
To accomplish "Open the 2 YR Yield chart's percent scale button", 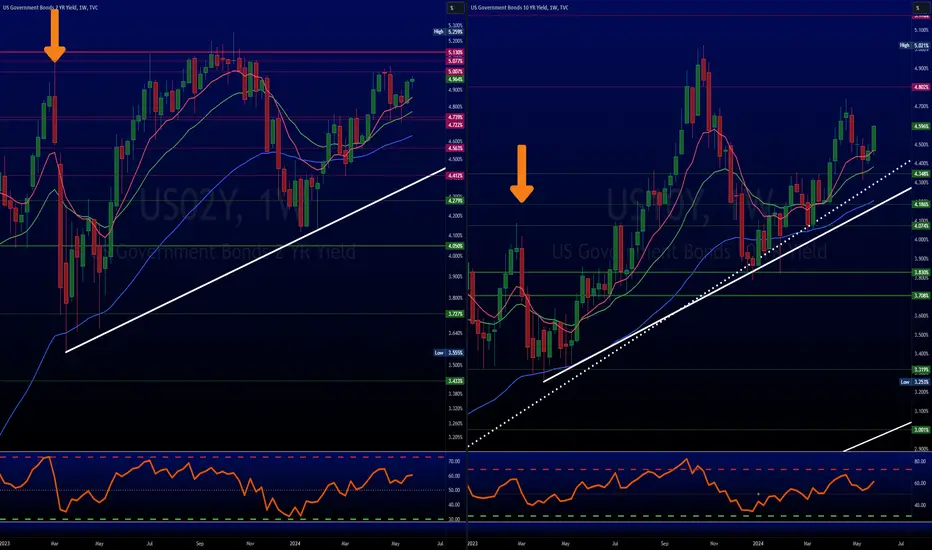I will pyautogui.click(x=455, y=8).
